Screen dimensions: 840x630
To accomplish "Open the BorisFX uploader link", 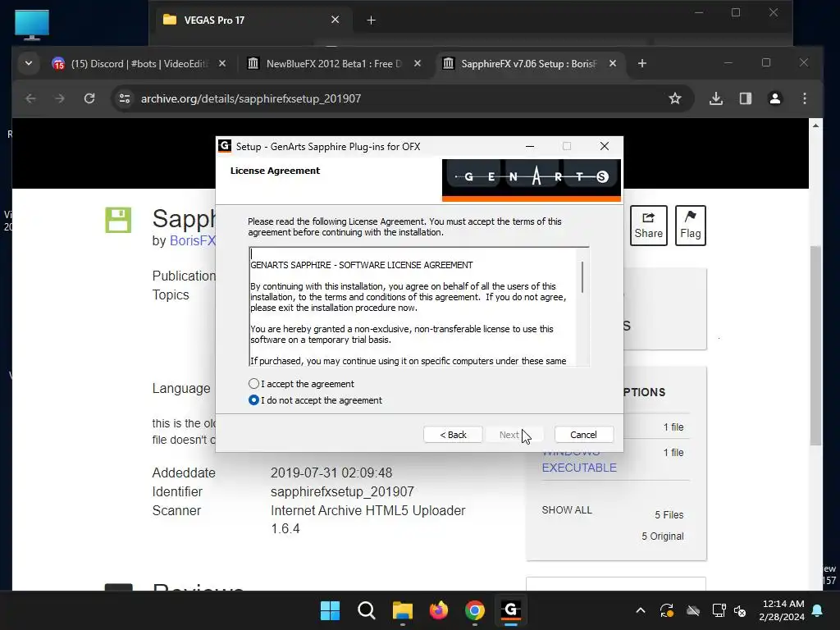I will point(192,240).
